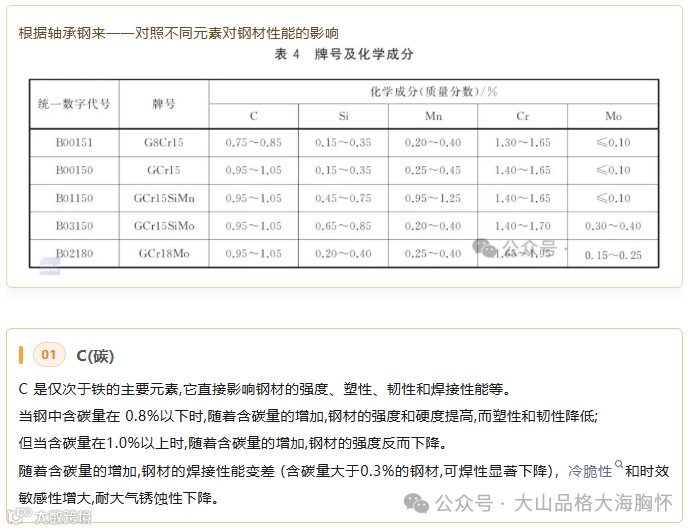Click C value 0.75~0.85 for G8Cr15
The image size is (695, 531).
pyautogui.click(x=254, y=143)
